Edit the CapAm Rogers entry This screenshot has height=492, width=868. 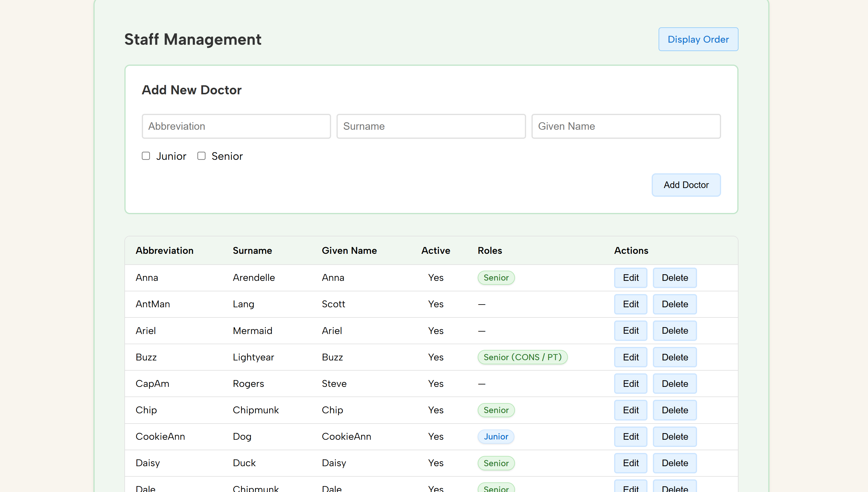click(x=630, y=384)
